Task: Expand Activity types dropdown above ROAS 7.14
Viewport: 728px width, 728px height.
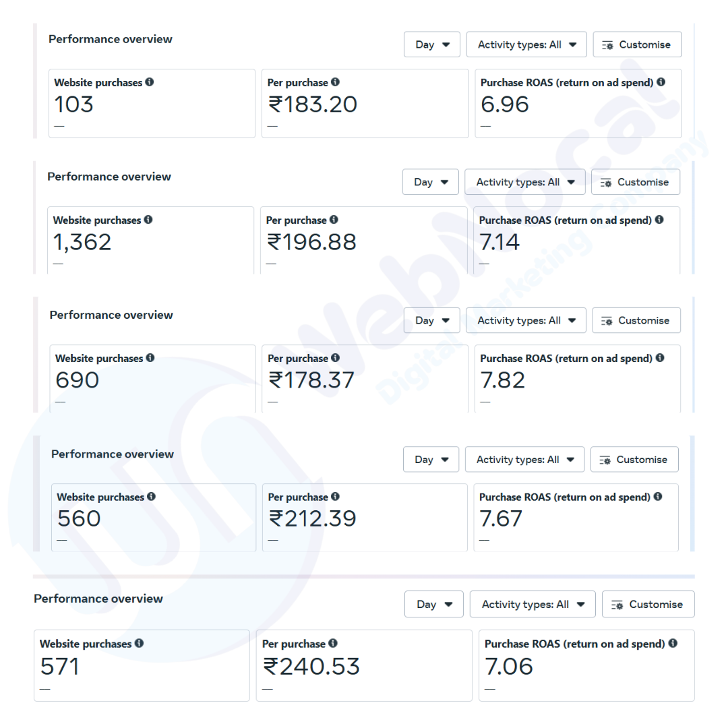Action: (x=524, y=182)
